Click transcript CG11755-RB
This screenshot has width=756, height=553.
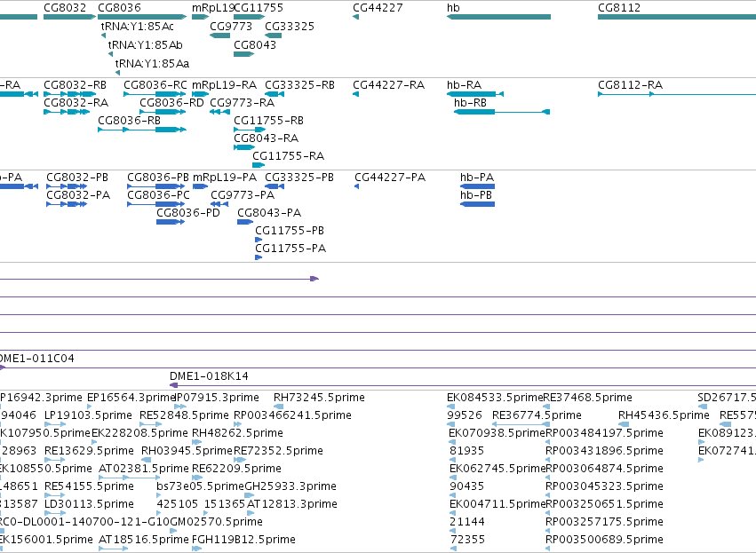pyautogui.click(x=250, y=130)
